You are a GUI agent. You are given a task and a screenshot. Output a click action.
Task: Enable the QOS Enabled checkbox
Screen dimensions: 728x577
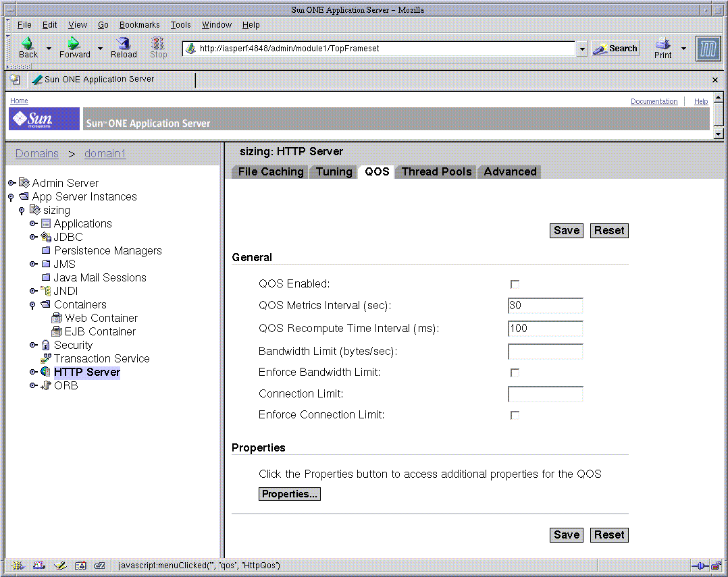[515, 284]
